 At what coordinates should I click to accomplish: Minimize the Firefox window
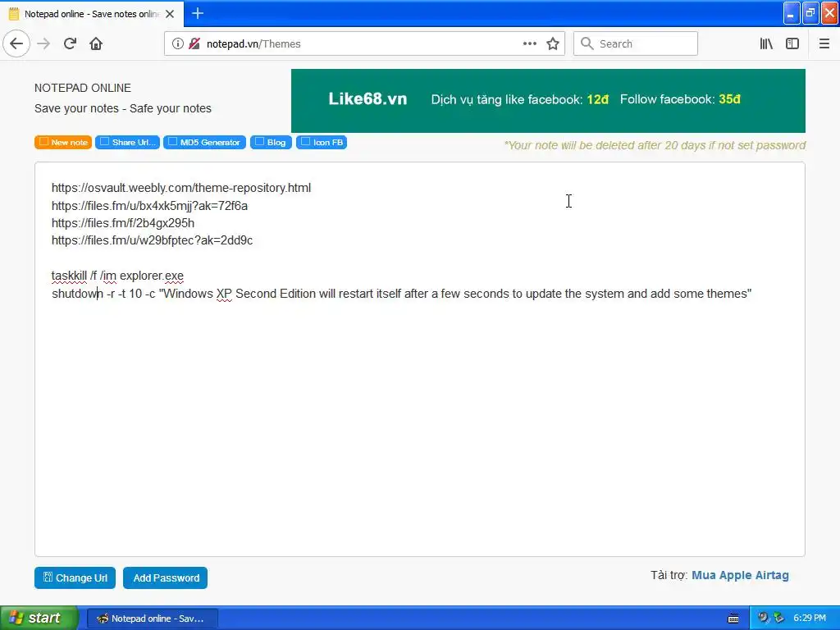792,13
